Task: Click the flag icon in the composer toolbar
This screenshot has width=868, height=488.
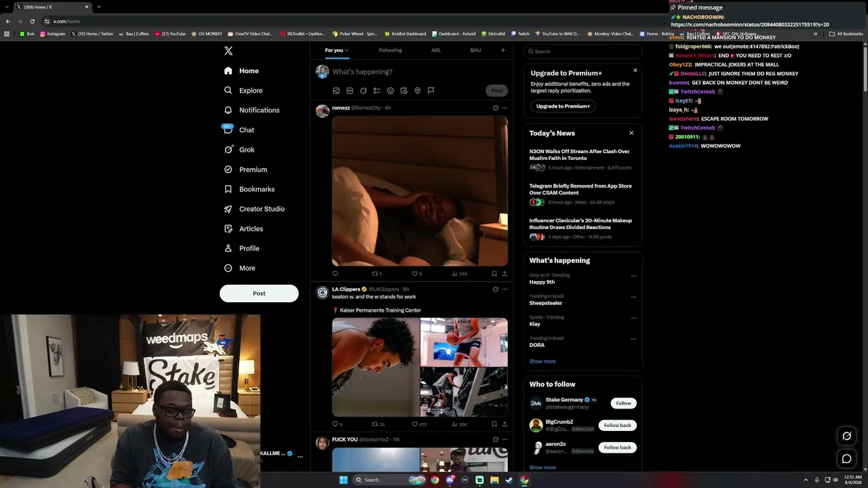Action: pyautogui.click(x=431, y=91)
